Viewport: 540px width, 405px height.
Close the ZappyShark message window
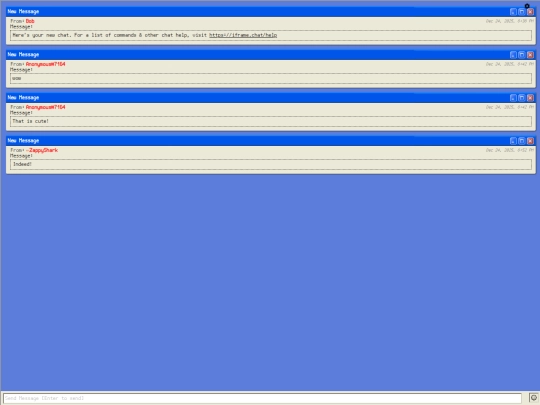[x=530, y=141]
